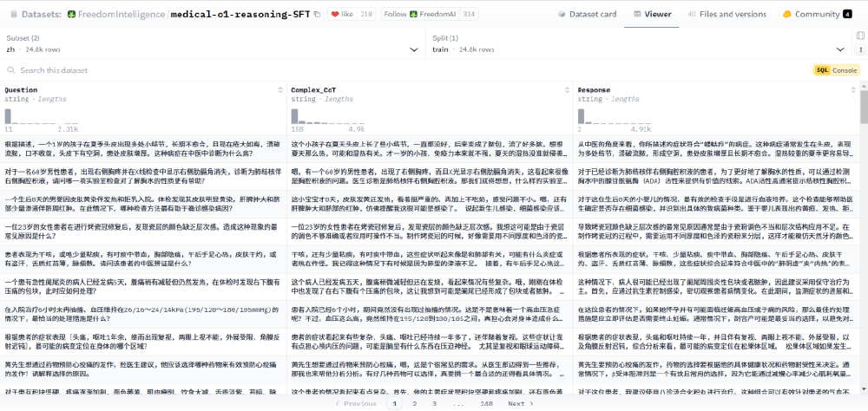868x411 pixels.
Task: Open Question cell starting 一位23岁的女性患者
Action: pos(143,232)
